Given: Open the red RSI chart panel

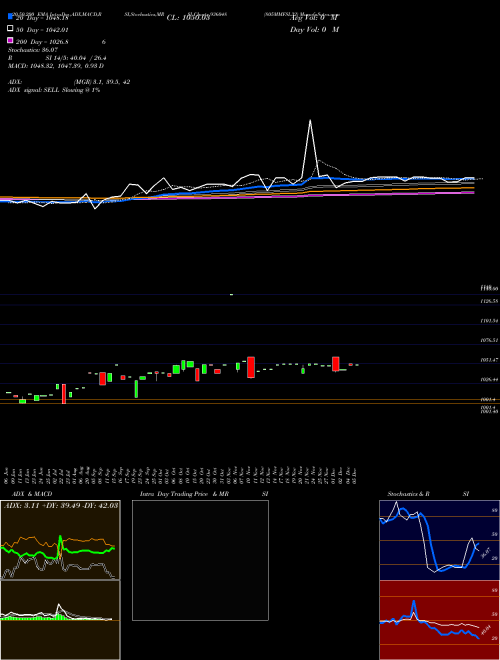Looking at the screenshot, I should click(439, 620).
